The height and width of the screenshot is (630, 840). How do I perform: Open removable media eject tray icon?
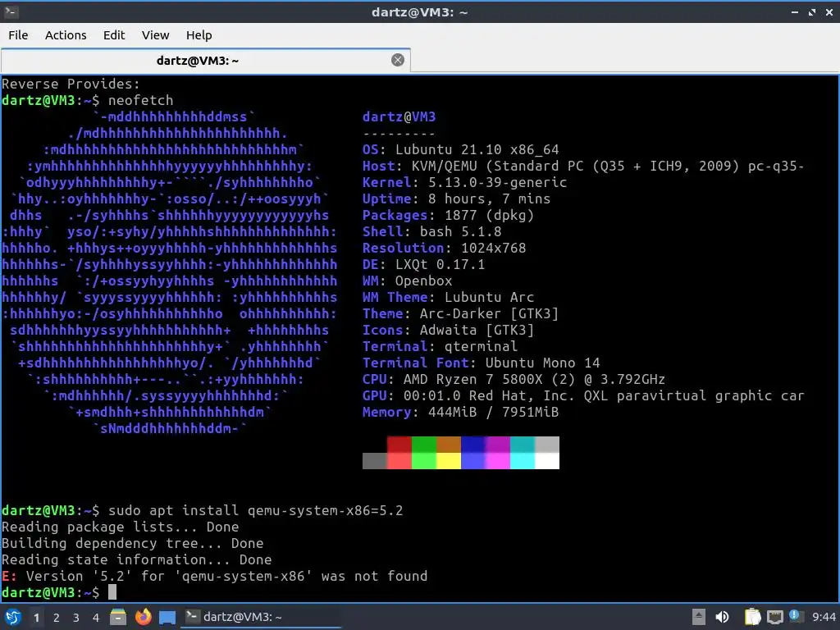[699, 617]
